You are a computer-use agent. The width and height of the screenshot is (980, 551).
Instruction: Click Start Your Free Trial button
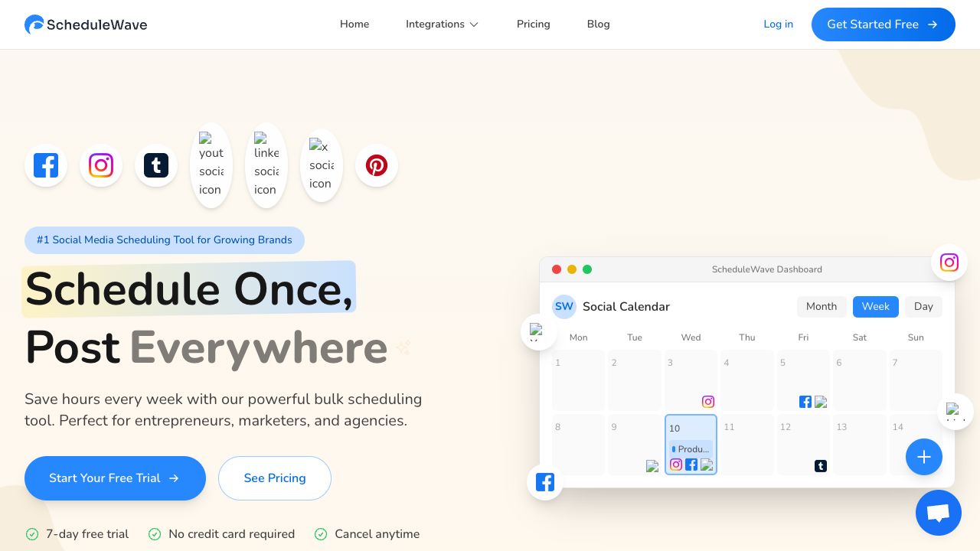point(115,478)
